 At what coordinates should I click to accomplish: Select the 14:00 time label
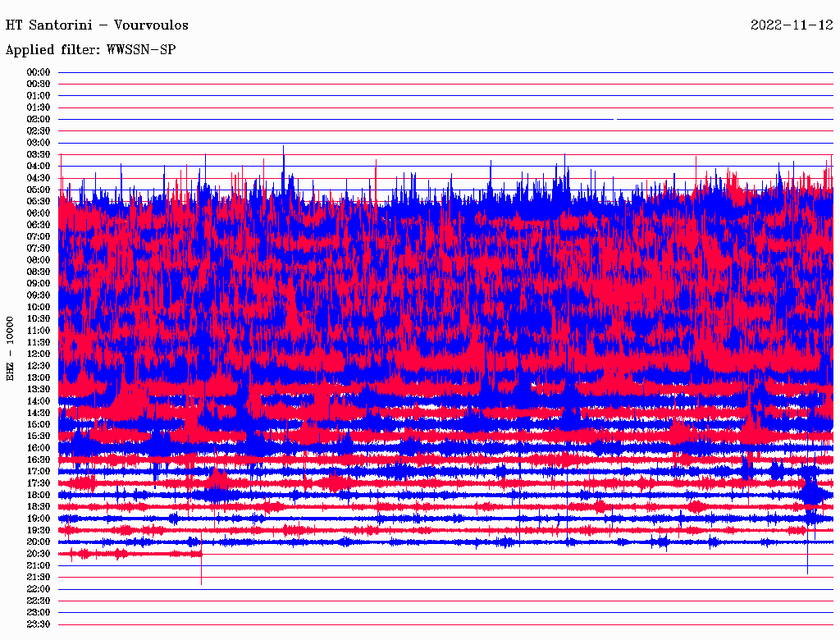point(39,401)
